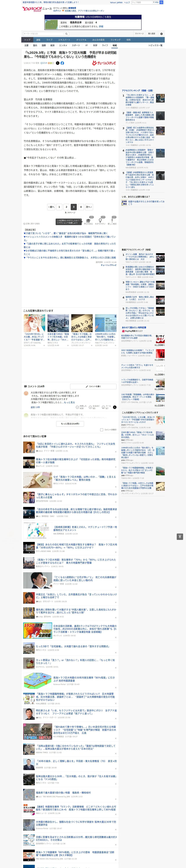Open the article comment count 214
The height and width of the screenshot is (868, 186).
tap(44, 63)
